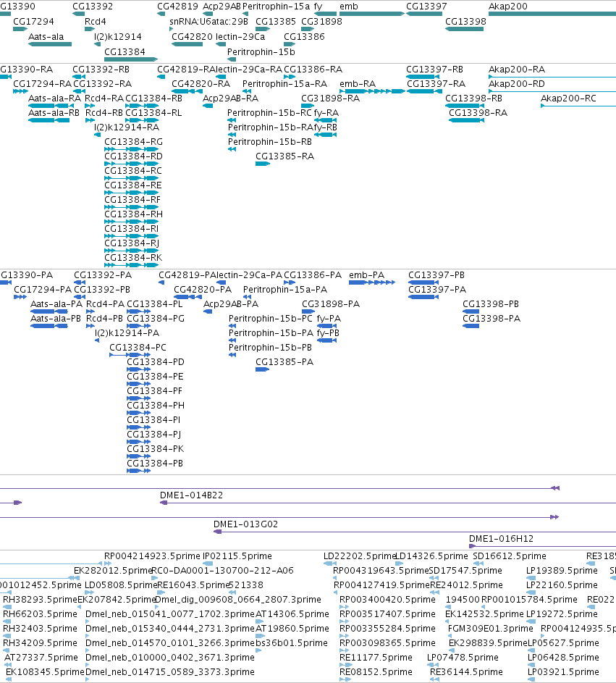Image resolution: width=616 pixels, height=683 pixels.
Task: Select the SD16612.5prime EST label
Action: coord(510,556)
